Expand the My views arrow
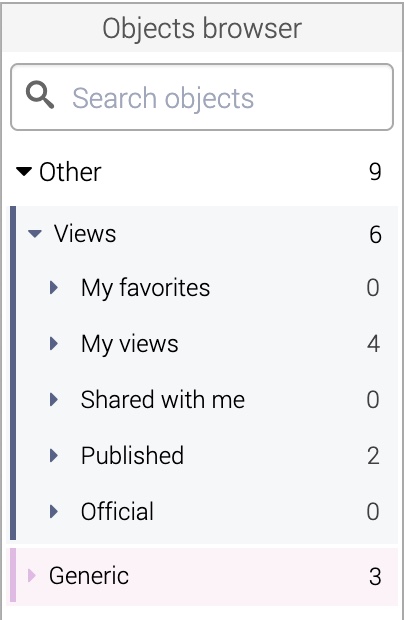Image resolution: width=404 pixels, height=620 pixels. pos(54,344)
